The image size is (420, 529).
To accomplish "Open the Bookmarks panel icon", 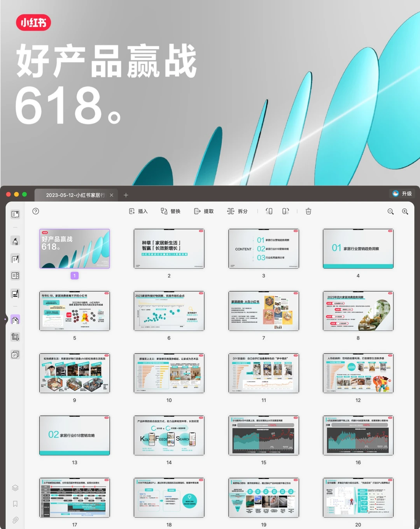I will point(15,504).
